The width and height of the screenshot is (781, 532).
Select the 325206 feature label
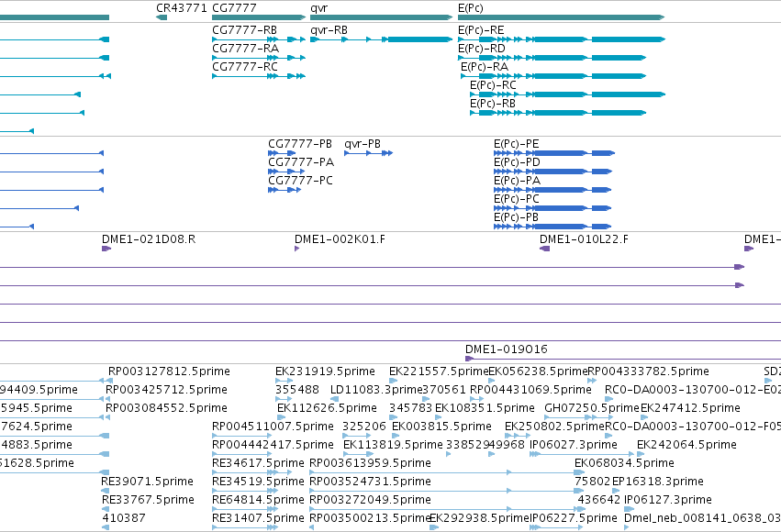pyautogui.click(x=364, y=427)
